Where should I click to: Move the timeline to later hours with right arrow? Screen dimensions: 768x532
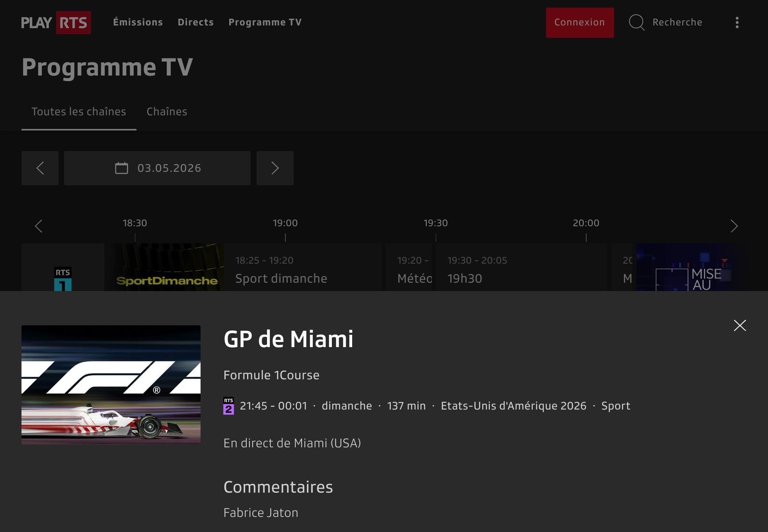734,226
